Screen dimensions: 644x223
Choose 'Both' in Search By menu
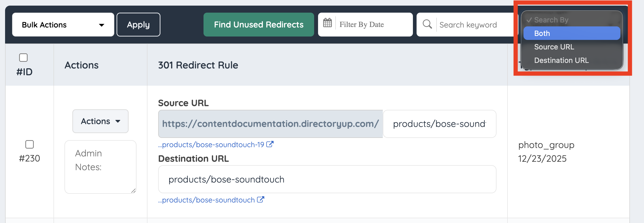click(571, 33)
